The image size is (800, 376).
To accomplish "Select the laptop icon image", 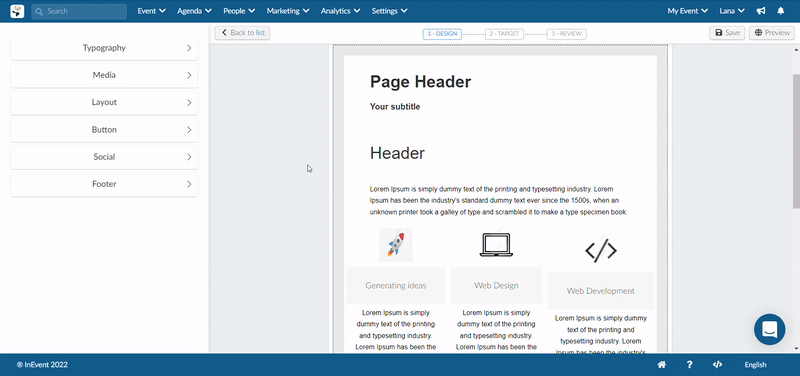I will 496,244.
